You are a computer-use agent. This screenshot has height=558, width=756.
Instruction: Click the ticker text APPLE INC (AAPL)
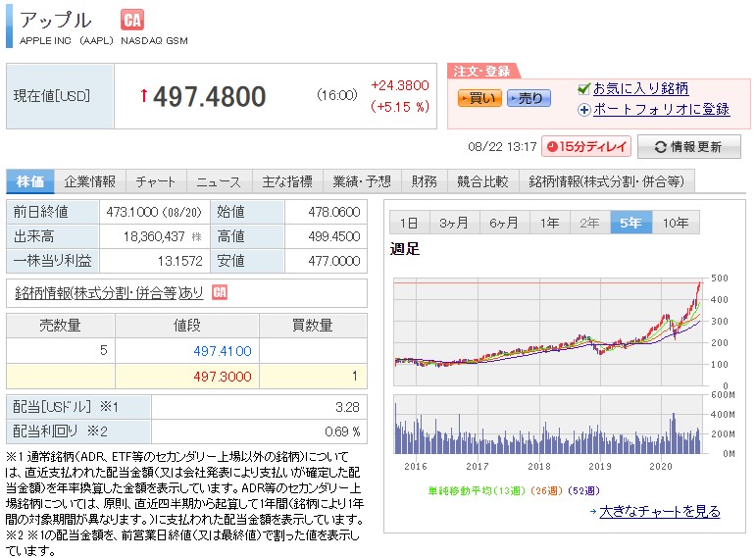(x=66, y=41)
